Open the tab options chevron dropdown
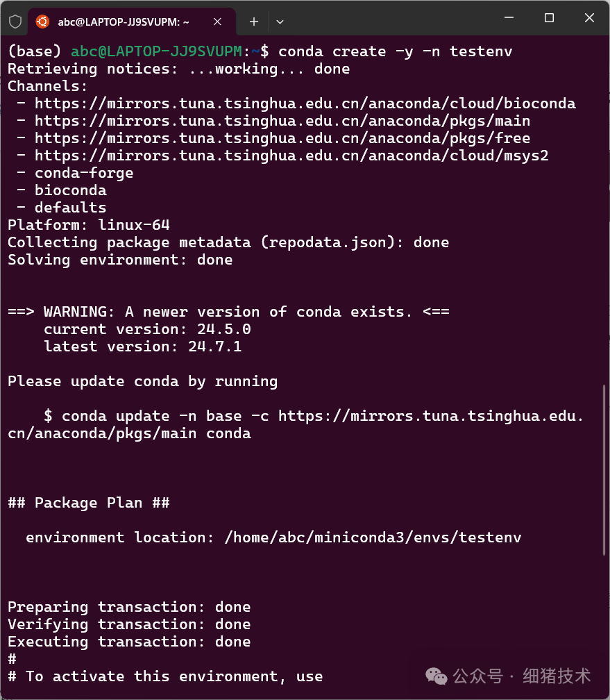Viewport: 610px width, 700px height. pyautogui.click(x=280, y=22)
